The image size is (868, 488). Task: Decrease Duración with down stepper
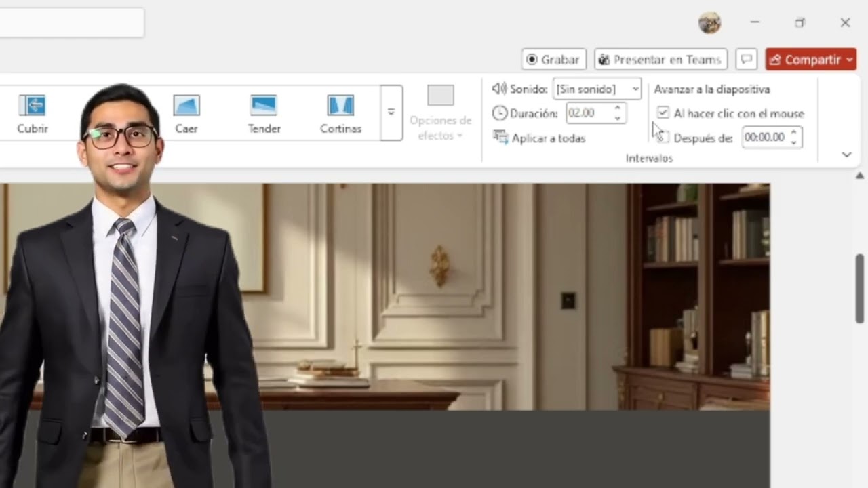click(617, 119)
